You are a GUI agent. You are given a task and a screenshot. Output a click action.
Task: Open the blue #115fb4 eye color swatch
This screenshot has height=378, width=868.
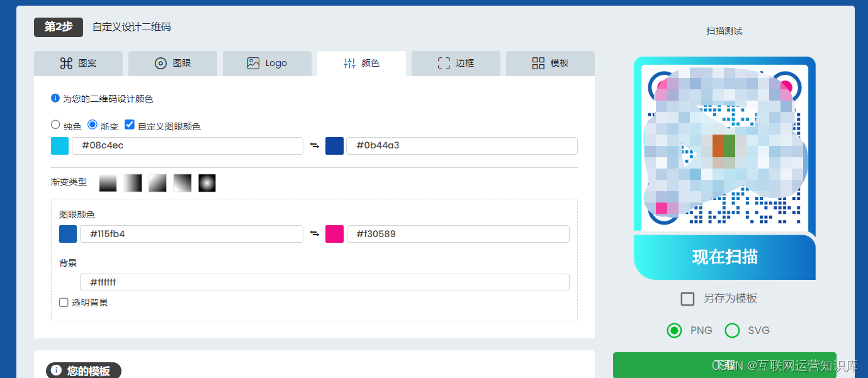point(68,234)
